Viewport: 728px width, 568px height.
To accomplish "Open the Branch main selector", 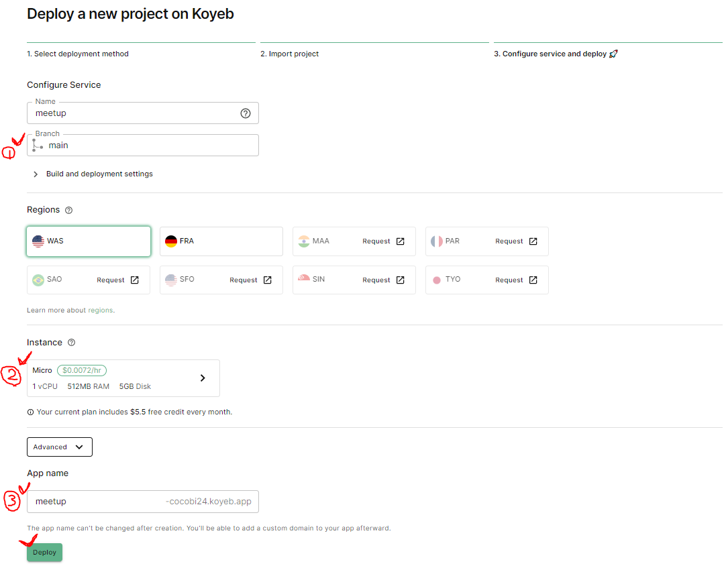I will coord(142,146).
